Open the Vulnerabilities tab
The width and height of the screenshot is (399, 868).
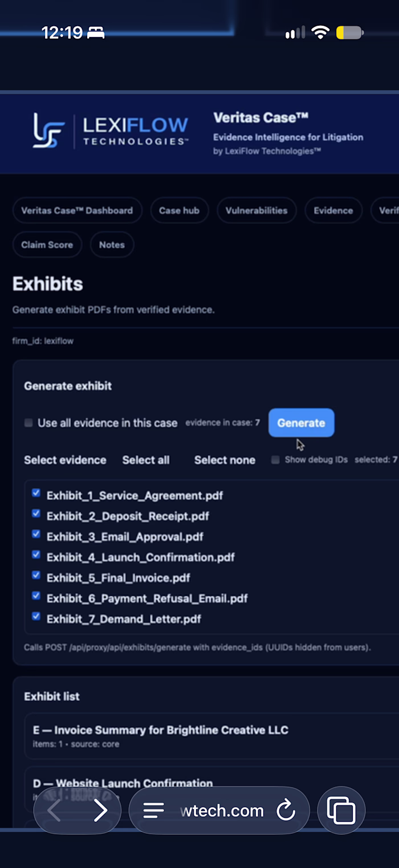[256, 210]
